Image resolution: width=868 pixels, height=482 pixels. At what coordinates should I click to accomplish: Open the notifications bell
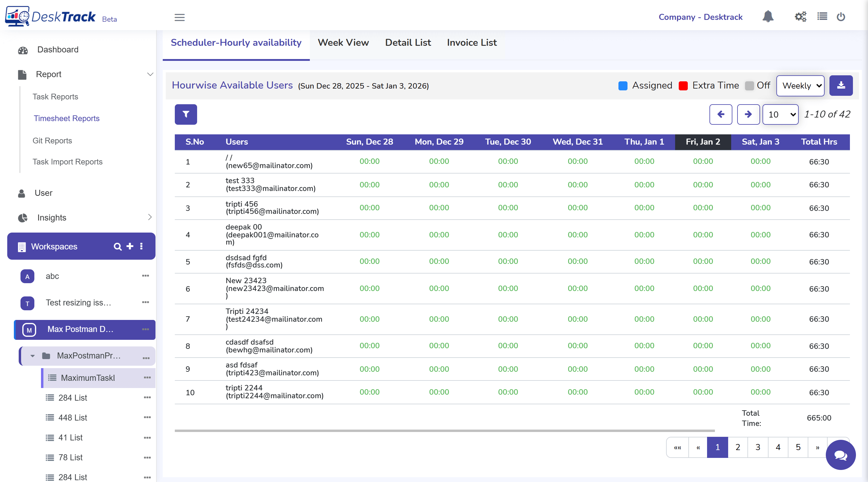[768, 17]
